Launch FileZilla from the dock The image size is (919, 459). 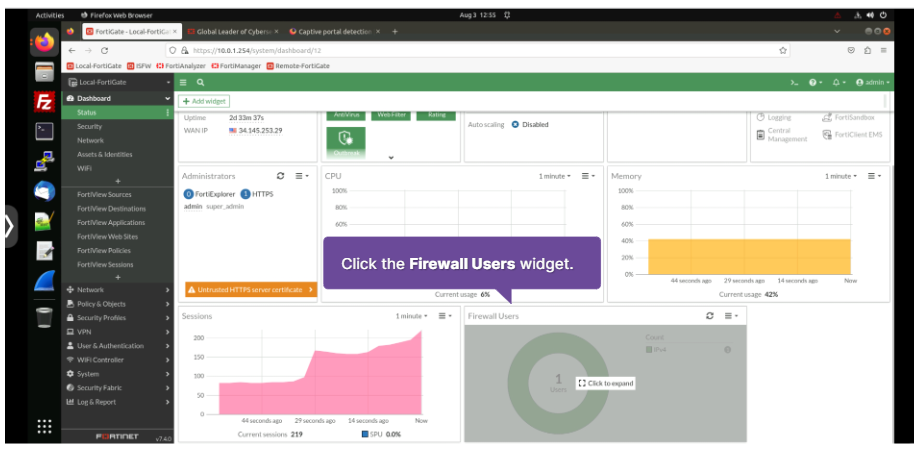(x=45, y=101)
